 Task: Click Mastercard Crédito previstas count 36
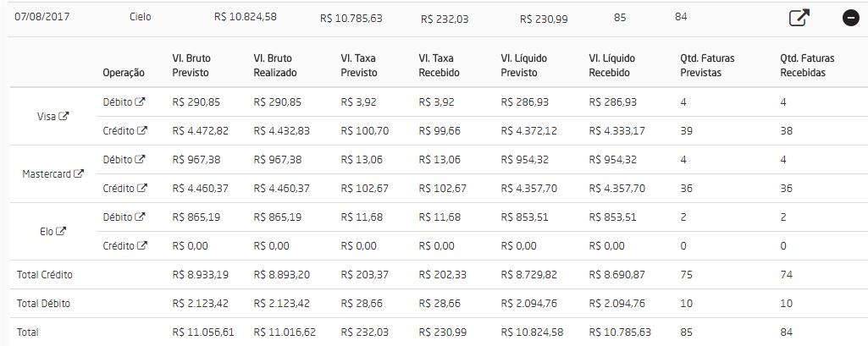(686, 189)
